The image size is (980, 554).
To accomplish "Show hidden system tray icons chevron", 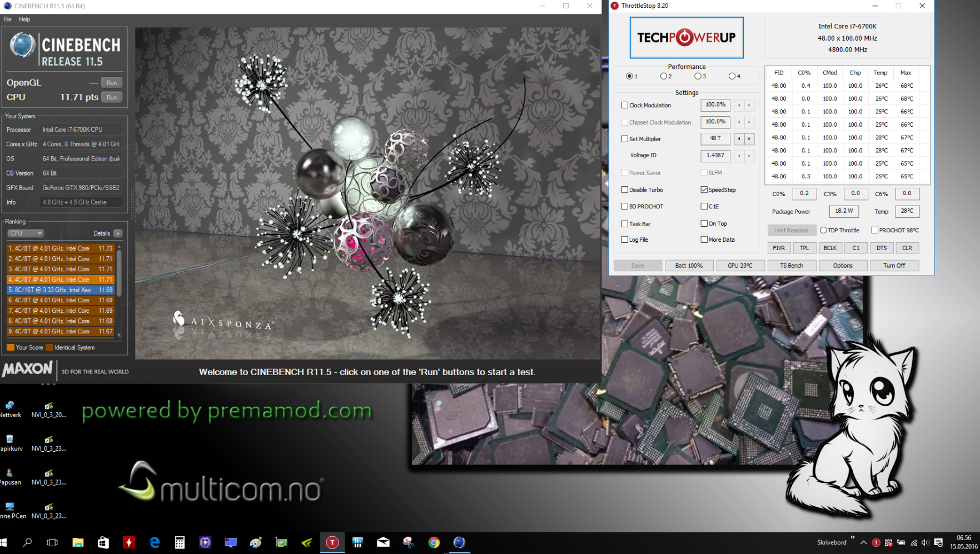I will tap(863, 543).
